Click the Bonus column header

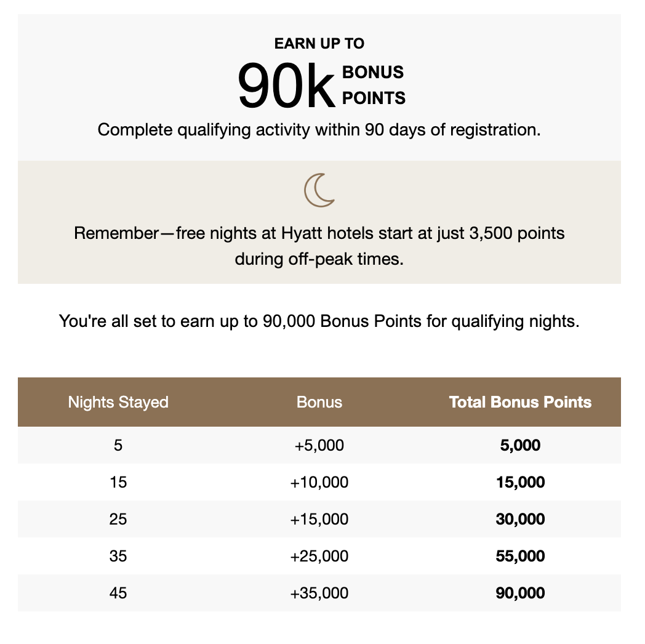pos(319,402)
